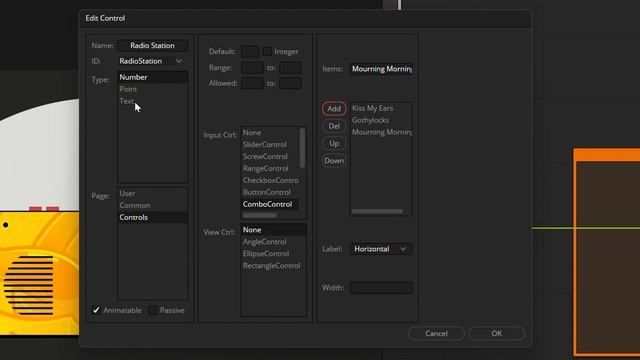Select Controls in the Page list
Screen dimensions: 640x360
click(x=153, y=217)
